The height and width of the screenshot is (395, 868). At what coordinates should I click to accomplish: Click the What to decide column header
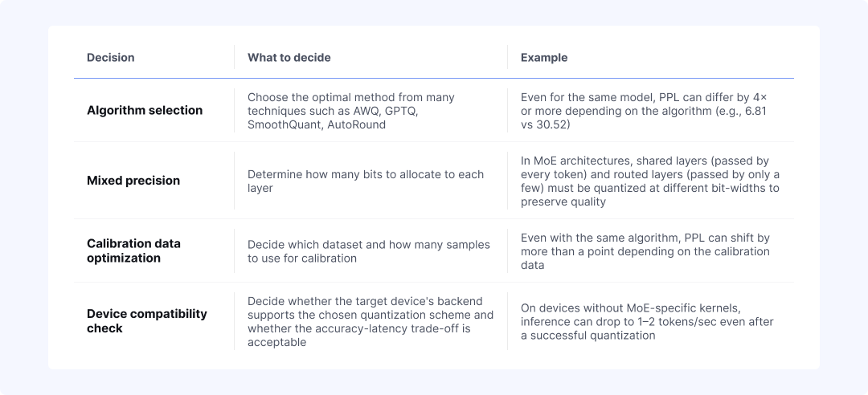point(289,58)
